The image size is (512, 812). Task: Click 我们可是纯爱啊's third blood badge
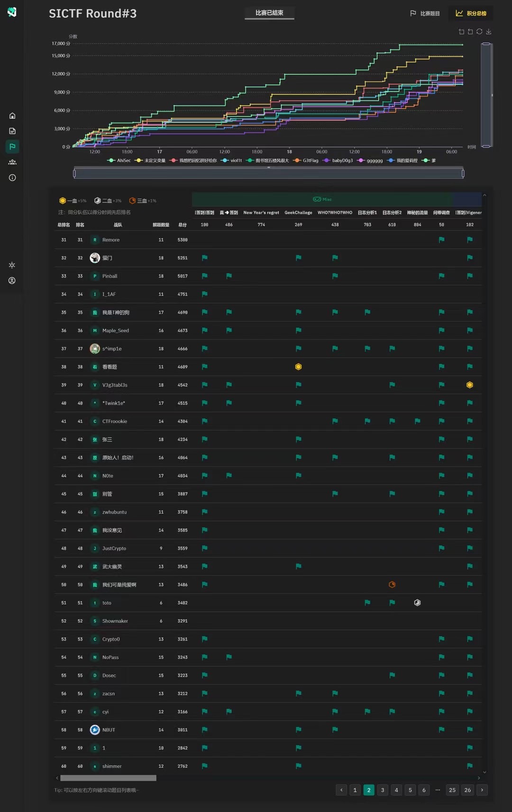click(x=392, y=584)
